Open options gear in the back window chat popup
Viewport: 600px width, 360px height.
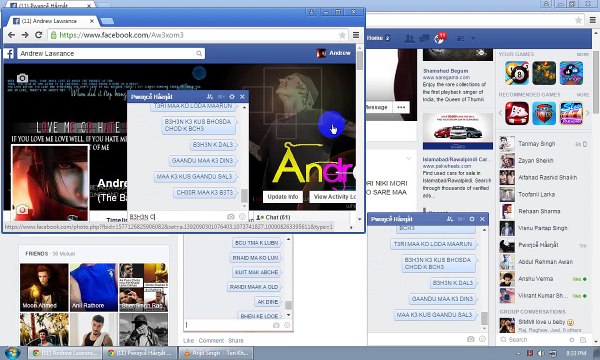pos(472,219)
